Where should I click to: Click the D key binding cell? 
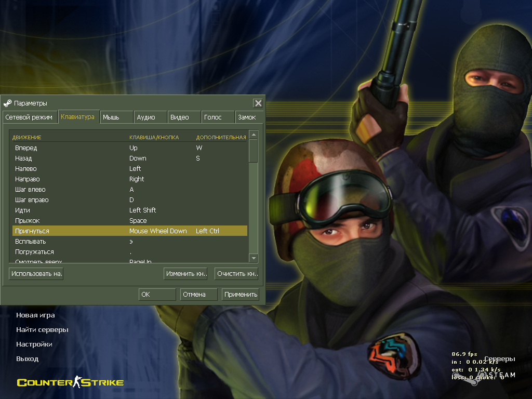[131, 200]
